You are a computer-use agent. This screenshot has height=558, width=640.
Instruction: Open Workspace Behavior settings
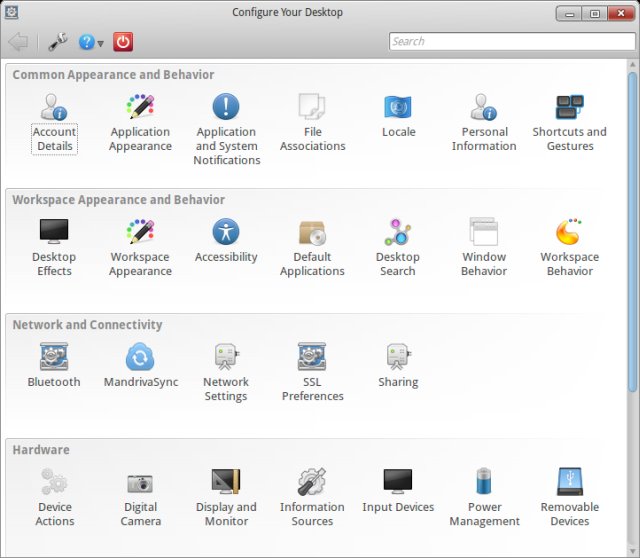(570, 248)
